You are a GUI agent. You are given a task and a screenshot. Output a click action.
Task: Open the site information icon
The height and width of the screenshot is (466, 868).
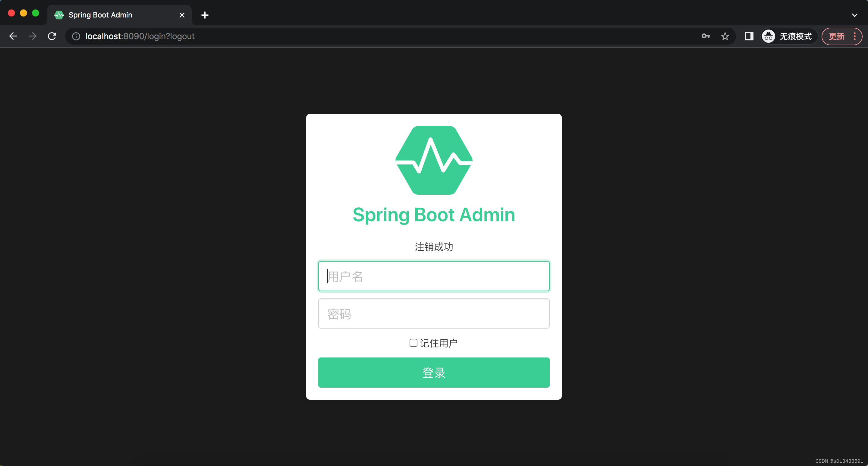click(x=76, y=36)
